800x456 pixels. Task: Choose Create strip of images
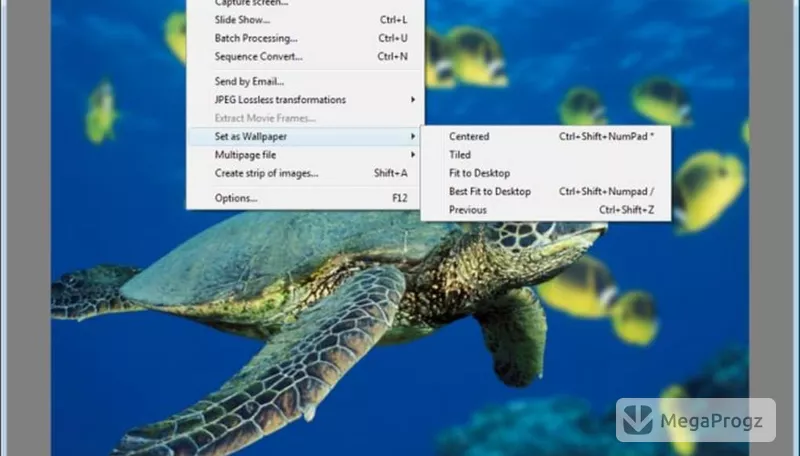(x=305, y=173)
